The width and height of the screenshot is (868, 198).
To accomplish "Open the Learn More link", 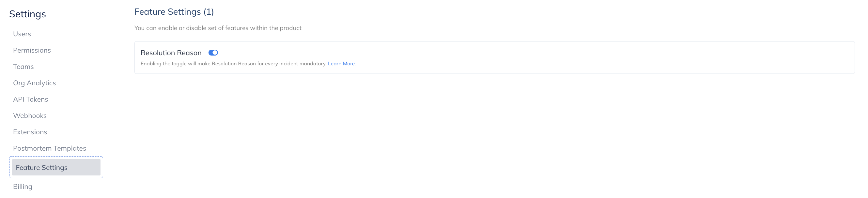I will point(341,64).
